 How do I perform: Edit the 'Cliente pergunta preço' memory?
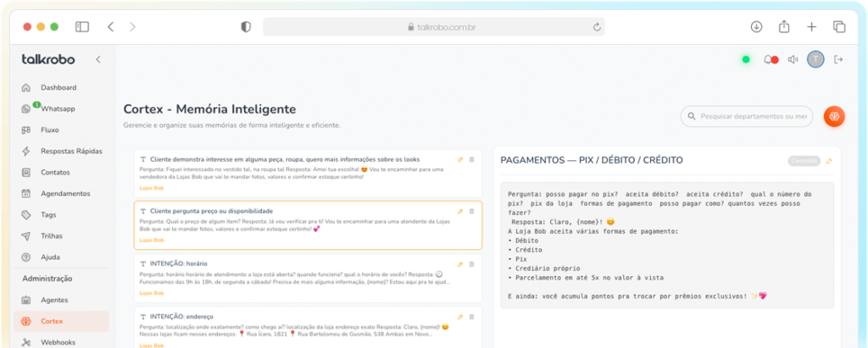coord(460,211)
